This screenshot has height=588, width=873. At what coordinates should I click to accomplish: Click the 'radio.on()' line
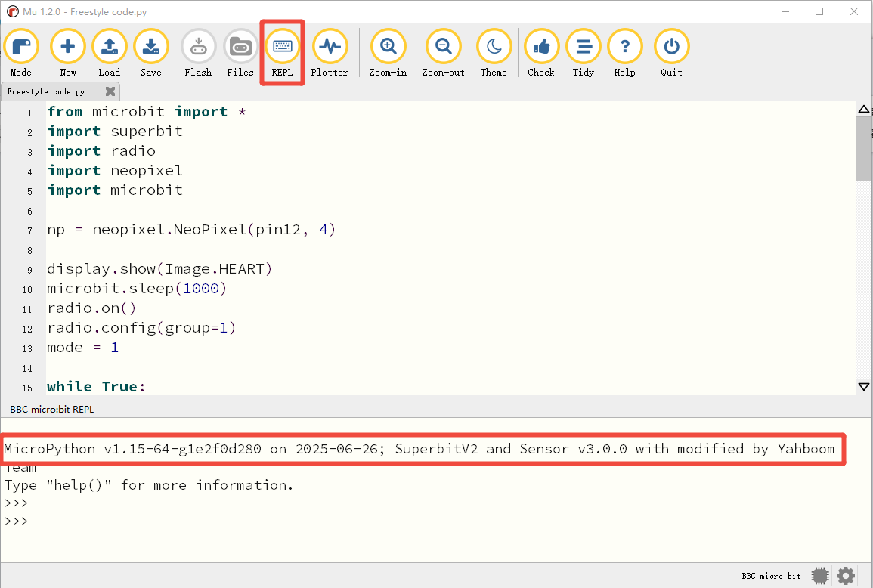click(x=91, y=308)
